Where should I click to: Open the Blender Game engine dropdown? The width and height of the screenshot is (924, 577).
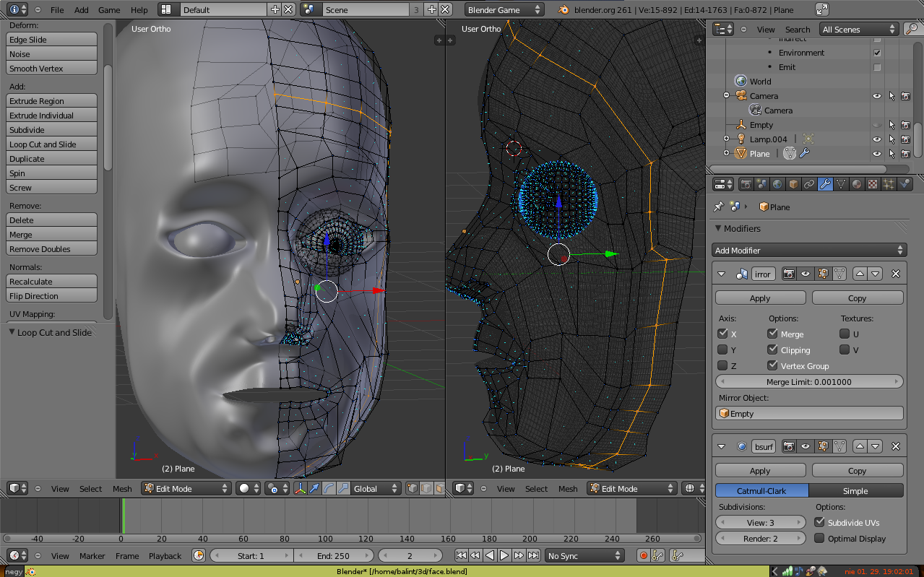pyautogui.click(x=504, y=10)
